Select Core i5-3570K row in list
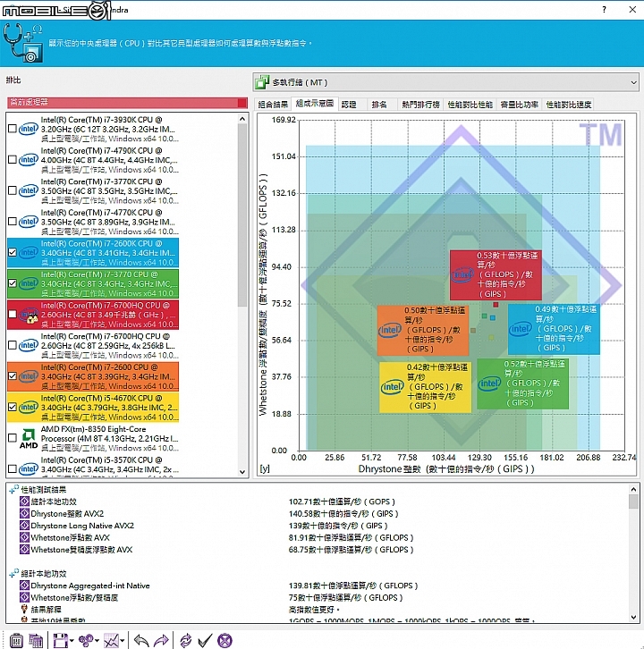This screenshot has height=649, width=644. tap(93, 467)
